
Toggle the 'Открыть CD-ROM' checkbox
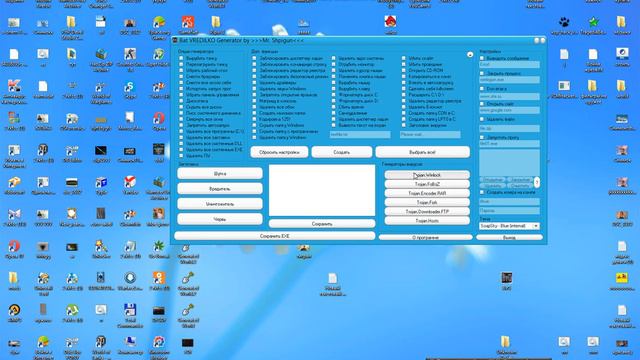(x=404, y=70)
